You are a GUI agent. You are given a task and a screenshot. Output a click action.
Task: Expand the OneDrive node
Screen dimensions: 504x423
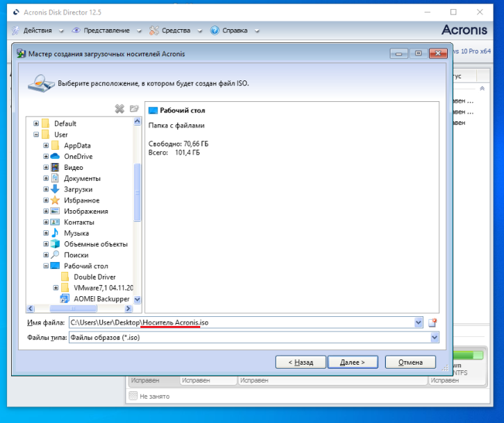46,157
